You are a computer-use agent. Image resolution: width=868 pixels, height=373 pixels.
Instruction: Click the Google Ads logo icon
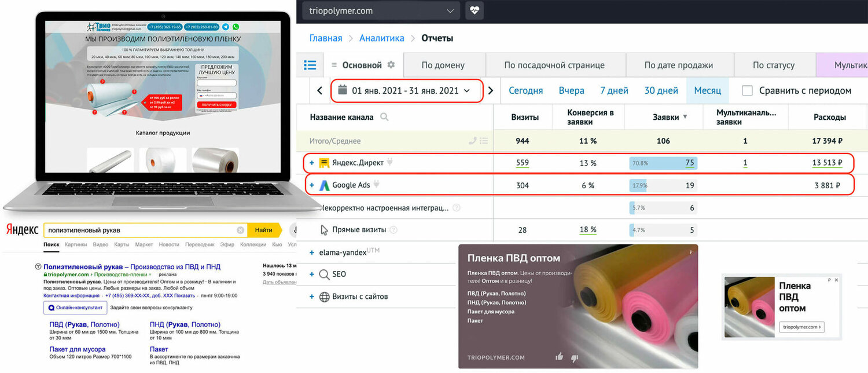tap(325, 185)
